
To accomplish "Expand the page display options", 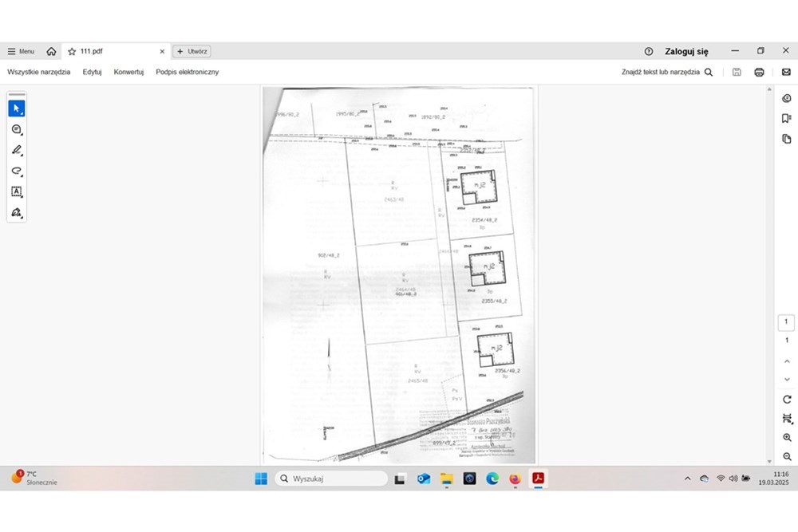I will 787,419.
